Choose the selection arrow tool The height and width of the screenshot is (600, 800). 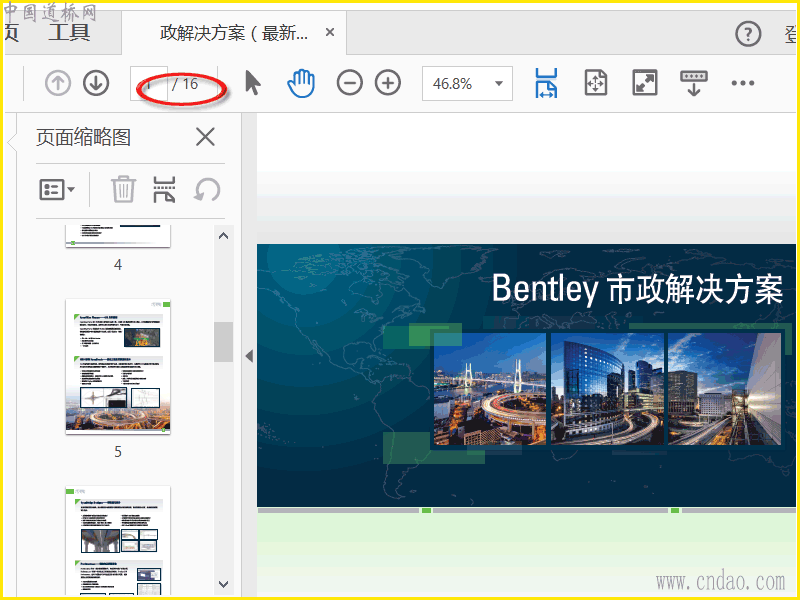(x=253, y=83)
